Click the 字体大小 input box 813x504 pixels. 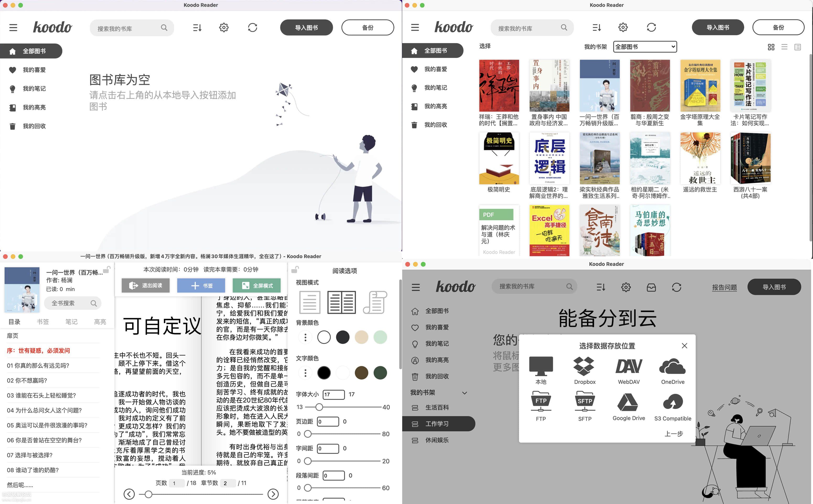click(334, 394)
